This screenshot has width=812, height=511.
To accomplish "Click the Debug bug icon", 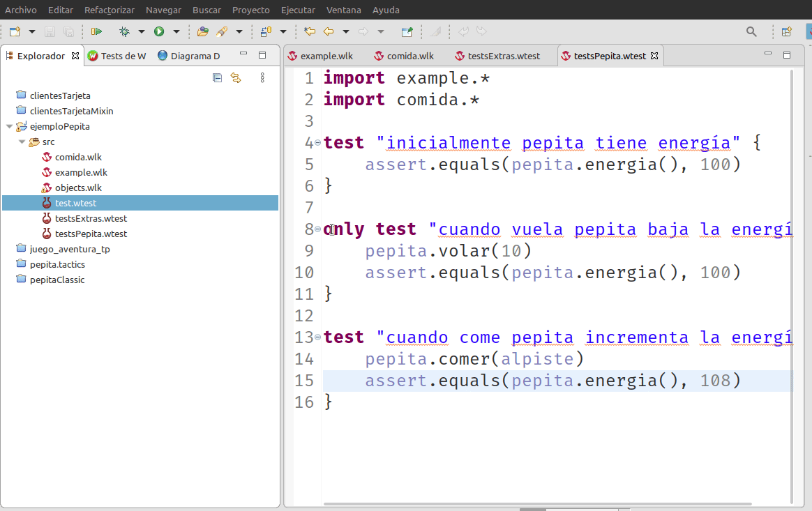I will [124, 31].
